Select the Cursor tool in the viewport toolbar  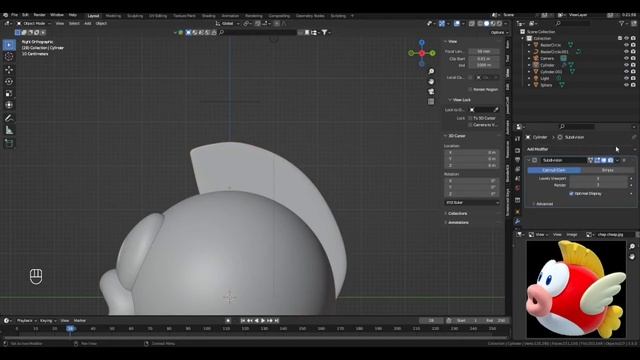coord(9,57)
